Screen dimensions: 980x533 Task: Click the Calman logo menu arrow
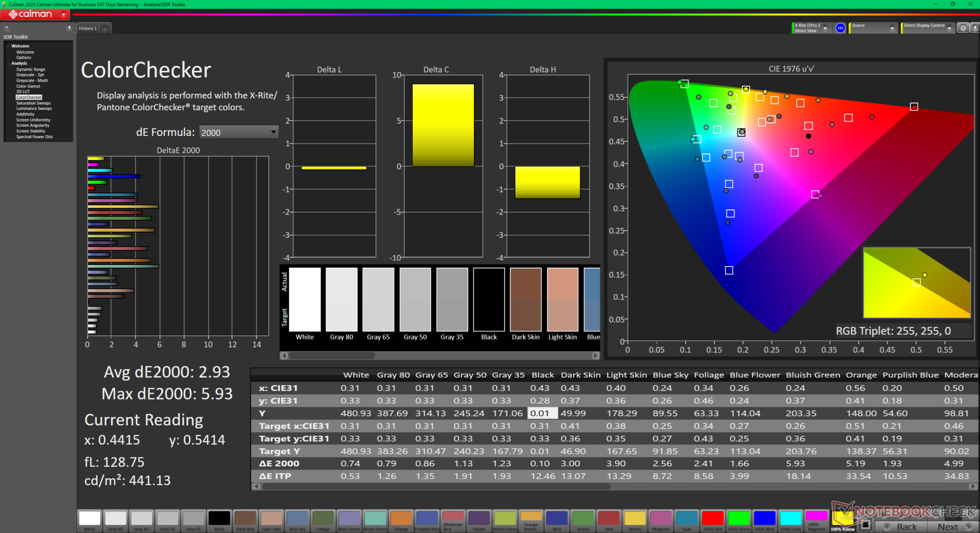(x=63, y=14)
